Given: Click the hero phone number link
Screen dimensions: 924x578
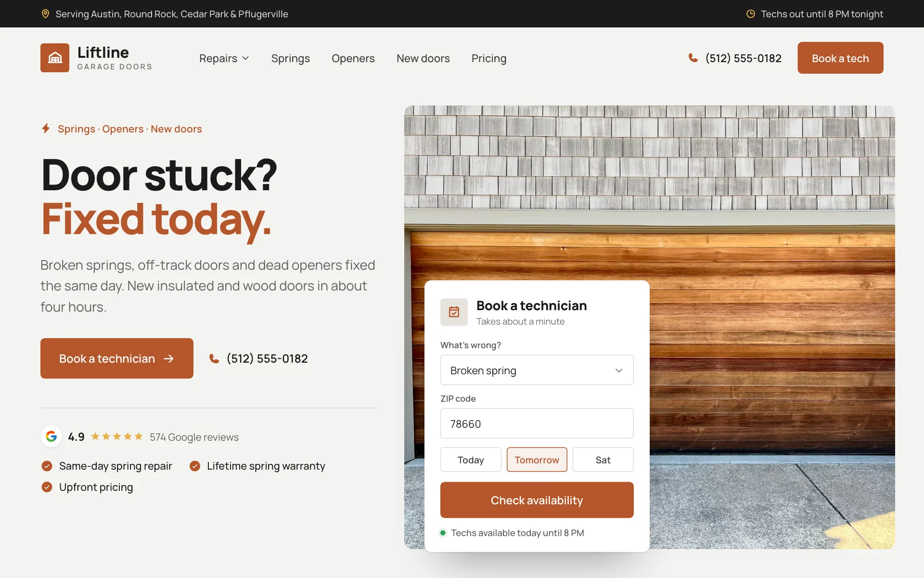Looking at the screenshot, I should click(267, 358).
